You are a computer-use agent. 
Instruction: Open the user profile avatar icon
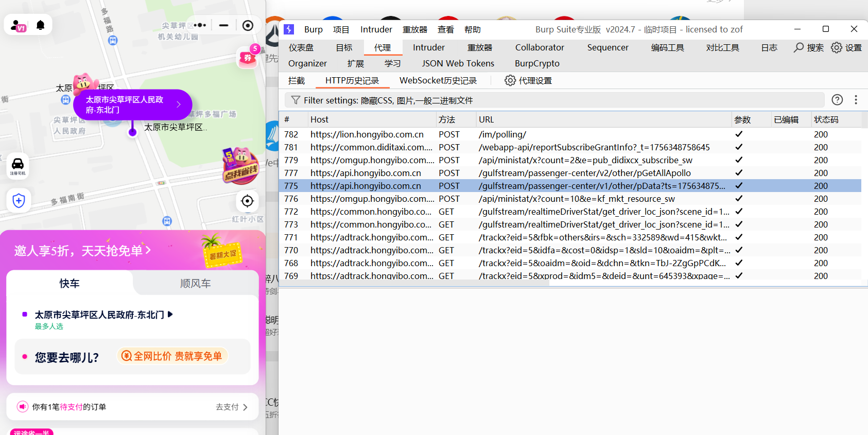[18, 25]
